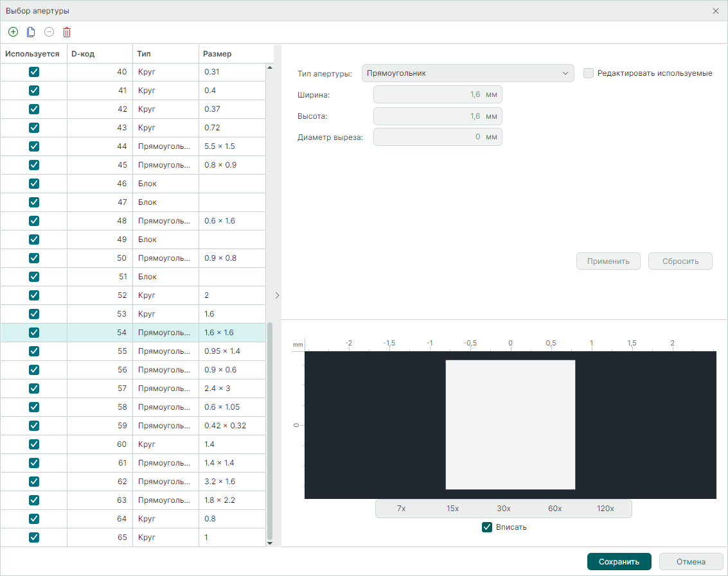
Task: Select the 120x zoom level
Action: click(x=605, y=509)
